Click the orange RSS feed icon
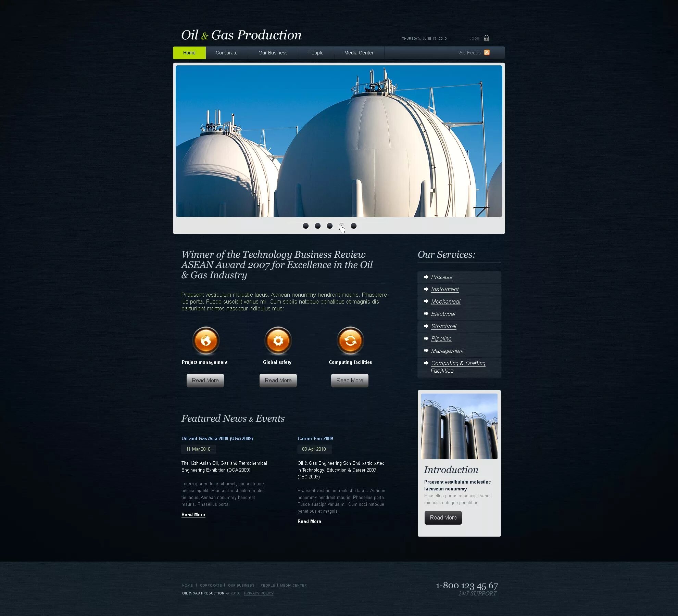 tap(487, 52)
